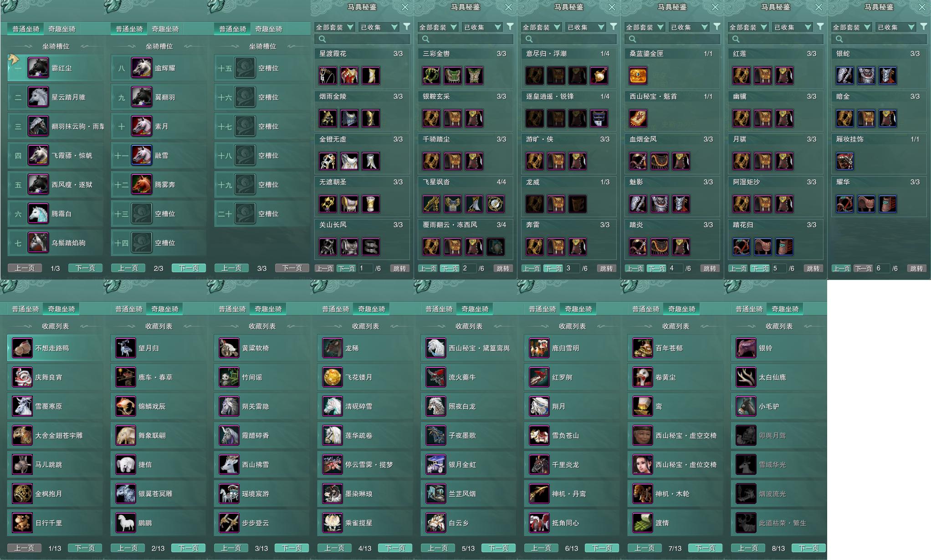Click the 竹间谣 panda icon
The image size is (931, 560).
[229, 377]
